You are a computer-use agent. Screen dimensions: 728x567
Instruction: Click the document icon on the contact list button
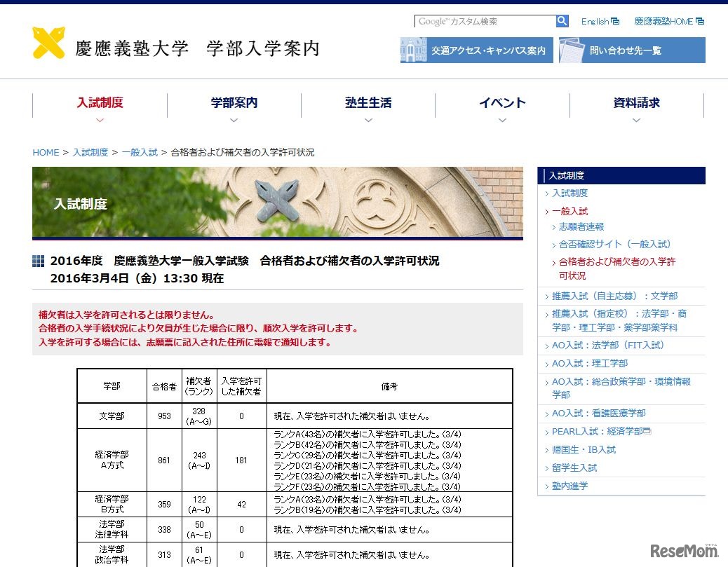(x=569, y=50)
